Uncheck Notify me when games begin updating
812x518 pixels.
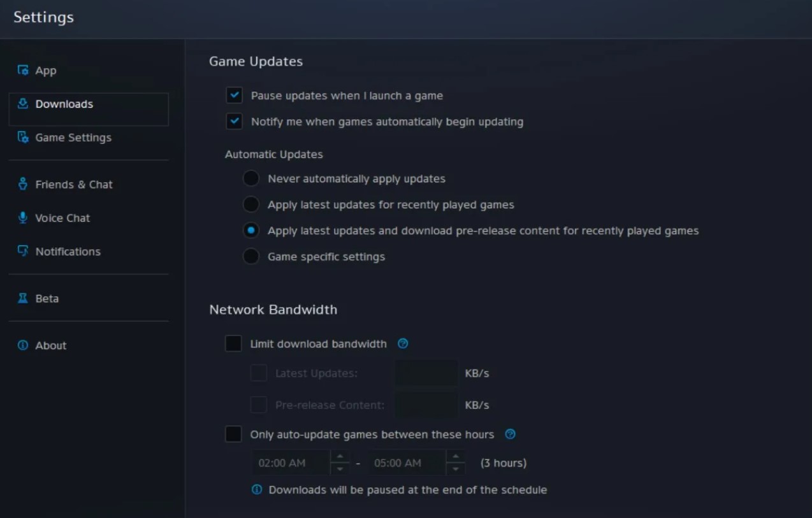click(x=234, y=121)
